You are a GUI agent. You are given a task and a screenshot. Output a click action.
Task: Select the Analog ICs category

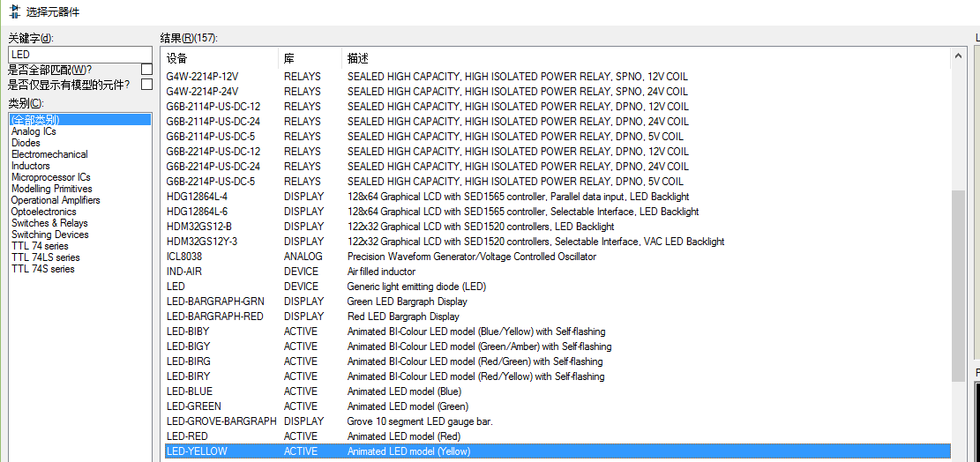pyautogui.click(x=80, y=131)
